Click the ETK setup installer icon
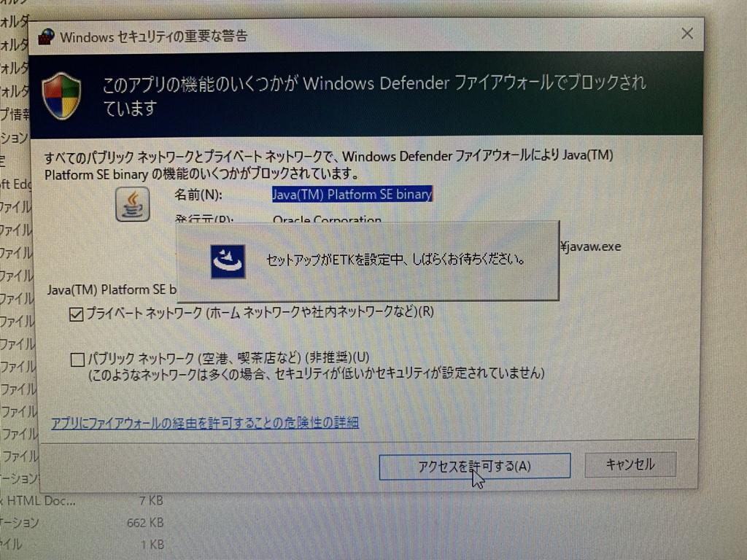This screenshot has width=747, height=560. (x=228, y=262)
